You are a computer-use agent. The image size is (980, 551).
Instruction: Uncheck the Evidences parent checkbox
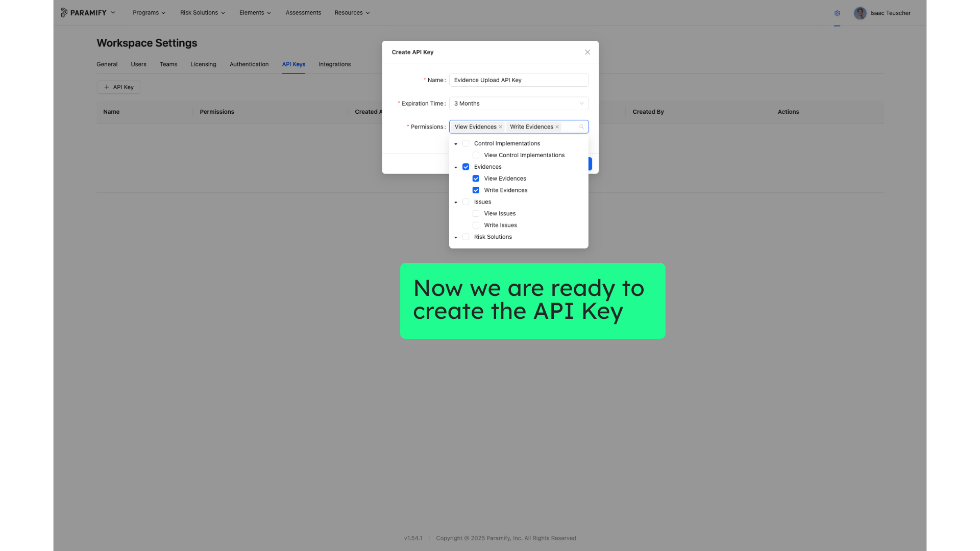pyautogui.click(x=465, y=167)
